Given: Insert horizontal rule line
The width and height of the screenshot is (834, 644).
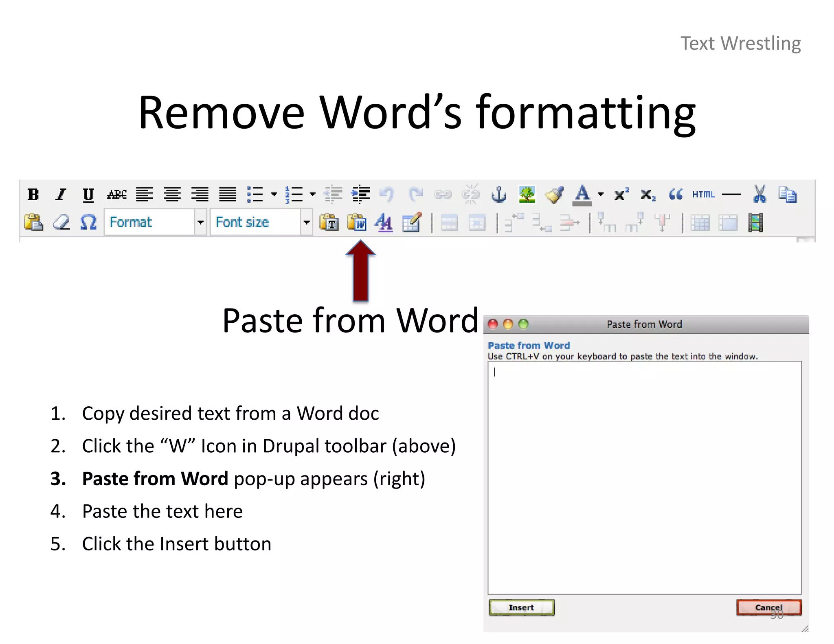Looking at the screenshot, I should click(x=731, y=195).
